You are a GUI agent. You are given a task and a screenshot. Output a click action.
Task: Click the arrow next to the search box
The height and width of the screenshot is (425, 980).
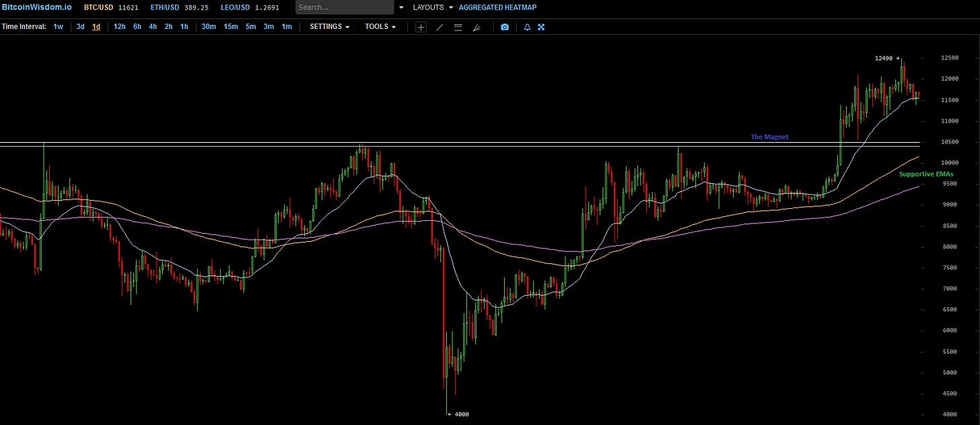402,7
